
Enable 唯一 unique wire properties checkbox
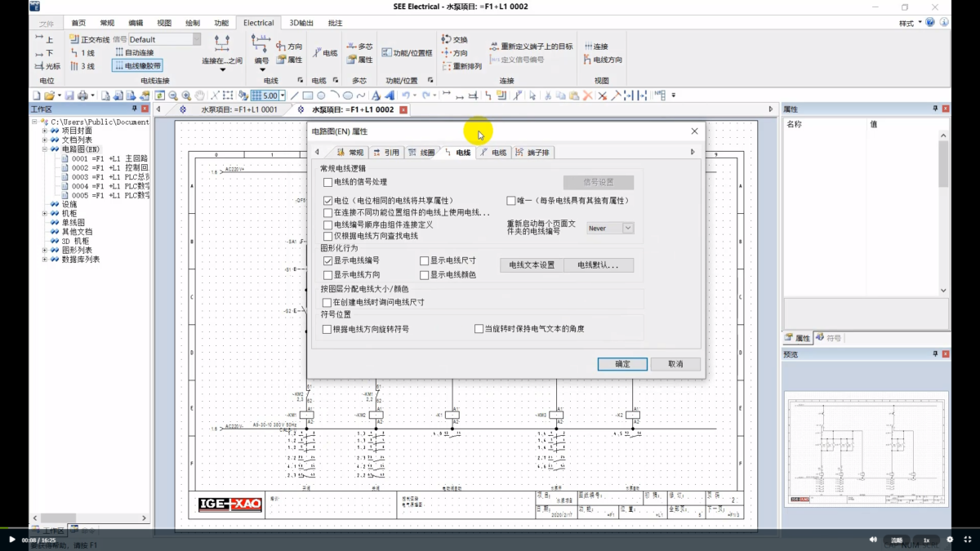click(511, 200)
